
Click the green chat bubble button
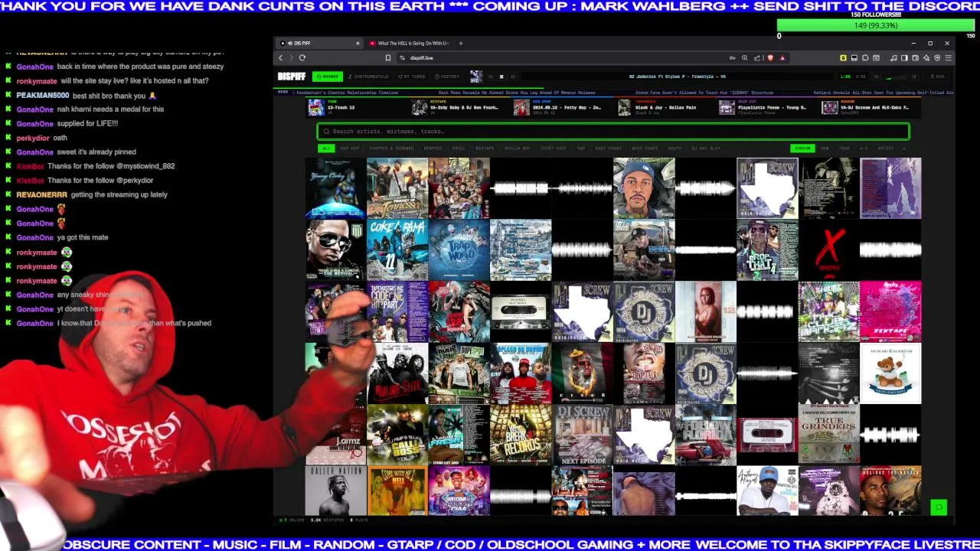coord(939,507)
